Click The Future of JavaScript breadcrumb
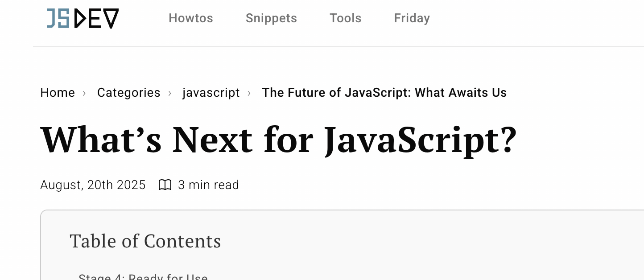The image size is (644, 280). [x=384, y=93]
